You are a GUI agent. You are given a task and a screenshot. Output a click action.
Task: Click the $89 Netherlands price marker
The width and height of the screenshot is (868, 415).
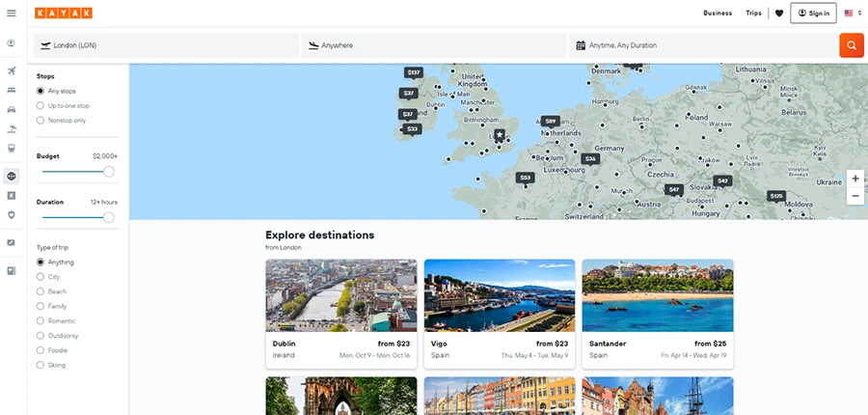(551, 122)
